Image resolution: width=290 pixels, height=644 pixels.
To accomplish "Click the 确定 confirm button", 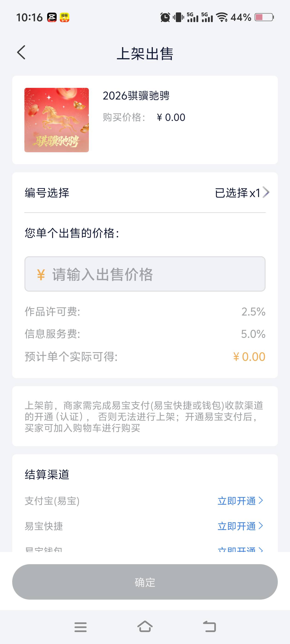I will point(145,582).
